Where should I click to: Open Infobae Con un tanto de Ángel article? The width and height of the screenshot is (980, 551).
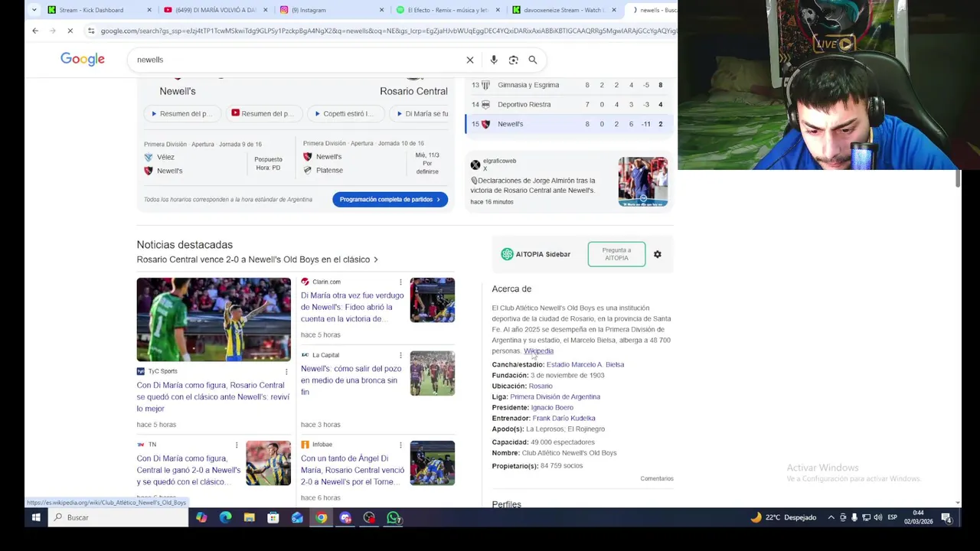352,470
